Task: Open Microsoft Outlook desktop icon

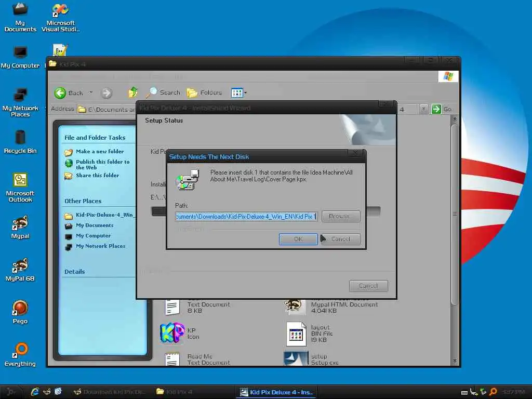Action: click(x=20, y=187)
